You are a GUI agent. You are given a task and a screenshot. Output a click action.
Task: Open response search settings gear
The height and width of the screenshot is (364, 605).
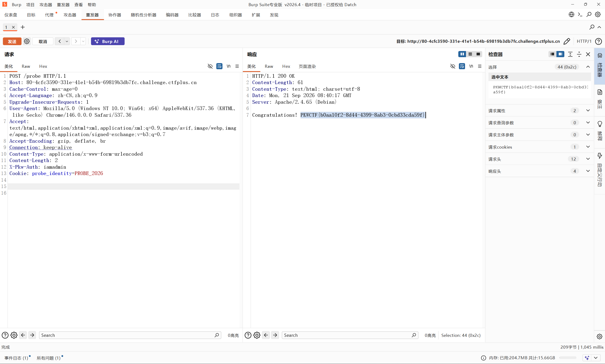click(x=257, y=335)
